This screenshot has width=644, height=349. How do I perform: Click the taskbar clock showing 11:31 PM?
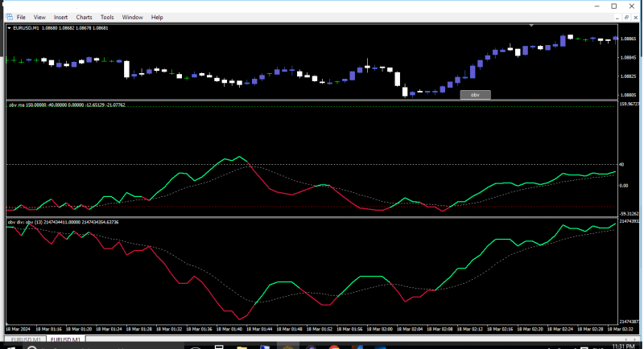pos(624,345)
